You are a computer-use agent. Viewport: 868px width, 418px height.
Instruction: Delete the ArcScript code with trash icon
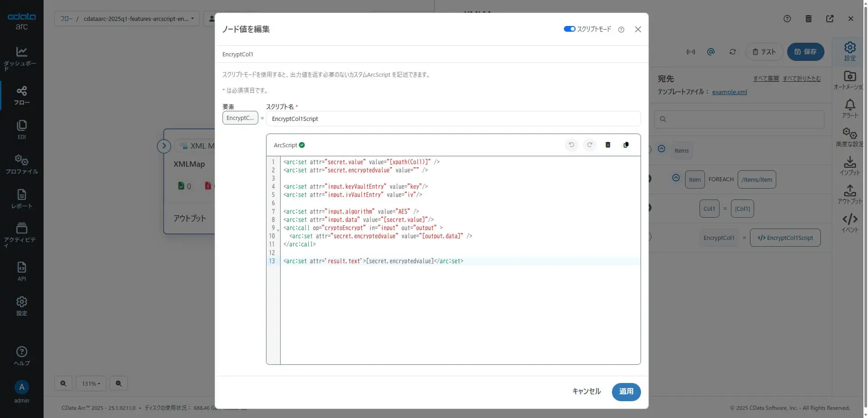[x=608, y=145]
